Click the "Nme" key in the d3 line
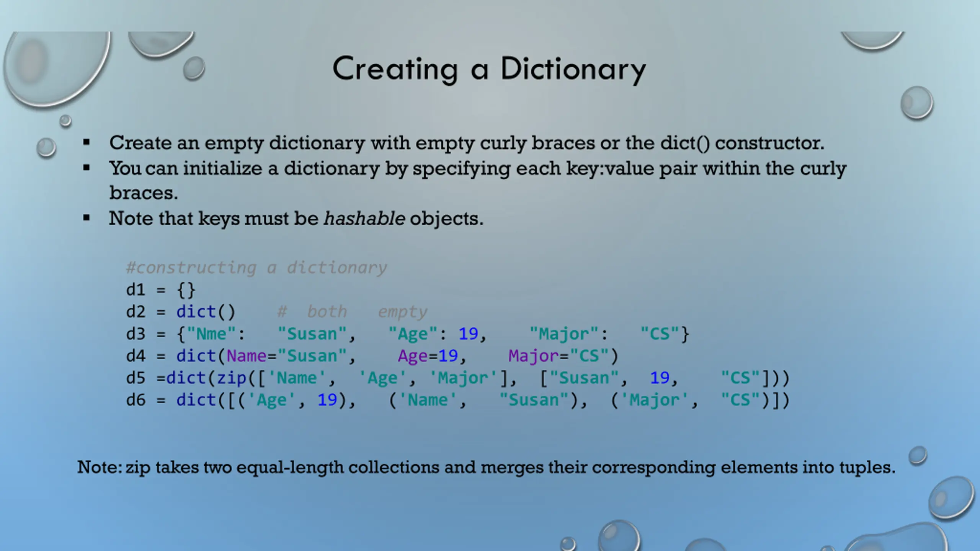 coord(211,334)
